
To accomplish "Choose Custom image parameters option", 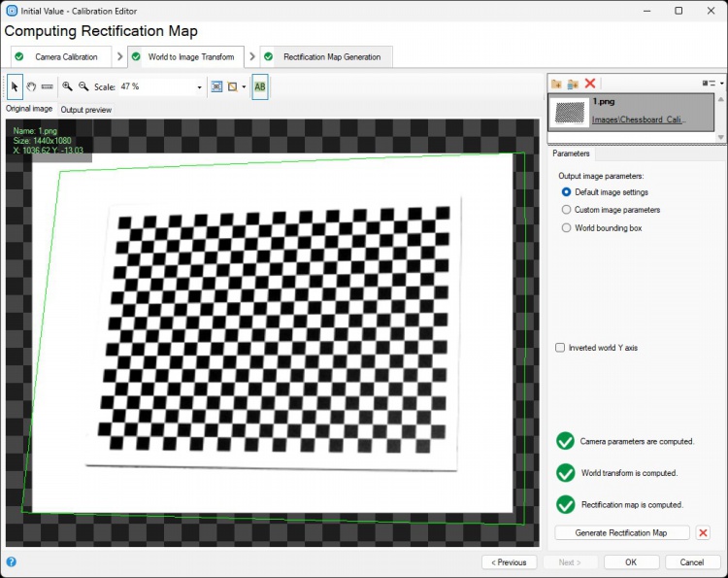I will click(567, 210).
